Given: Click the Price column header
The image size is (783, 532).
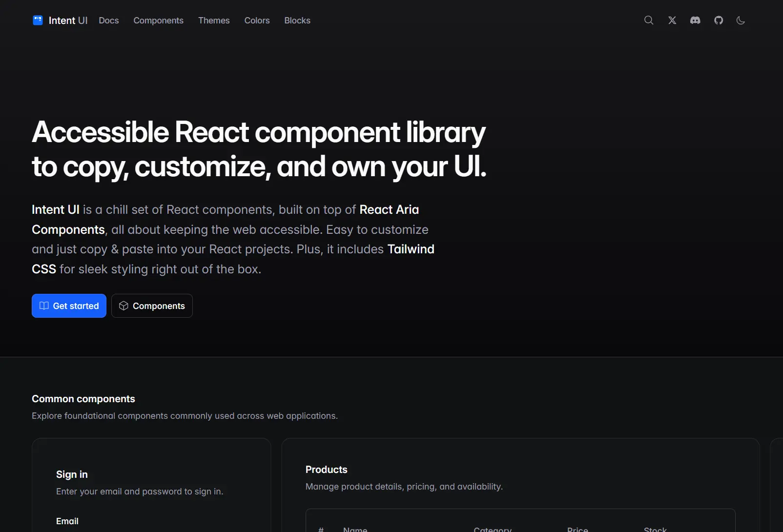Looking at the screenshot, I should click(578, 529).
